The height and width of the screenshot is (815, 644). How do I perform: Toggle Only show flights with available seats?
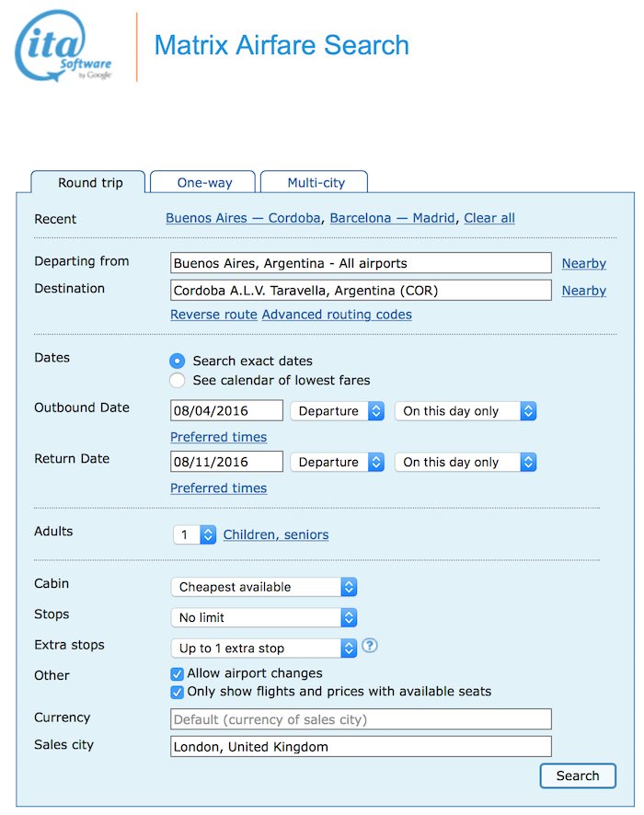coord(177,692)
